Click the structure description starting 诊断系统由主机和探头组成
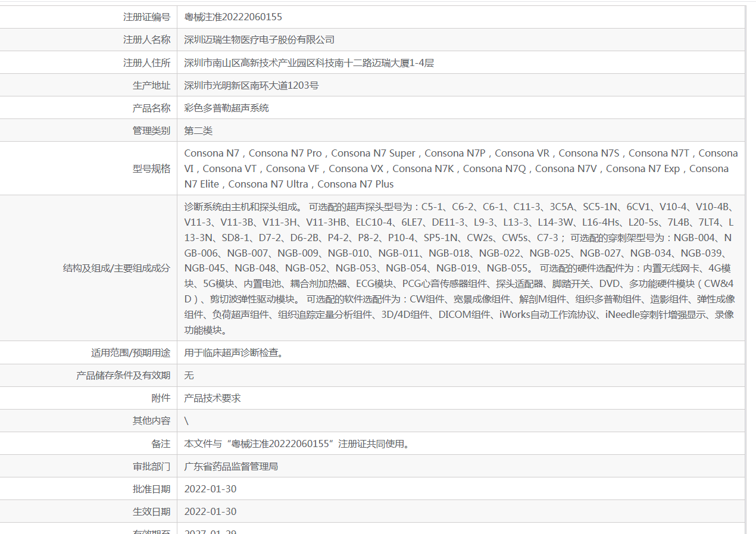This screenshot has width=756, height=534. pos(460,268)
